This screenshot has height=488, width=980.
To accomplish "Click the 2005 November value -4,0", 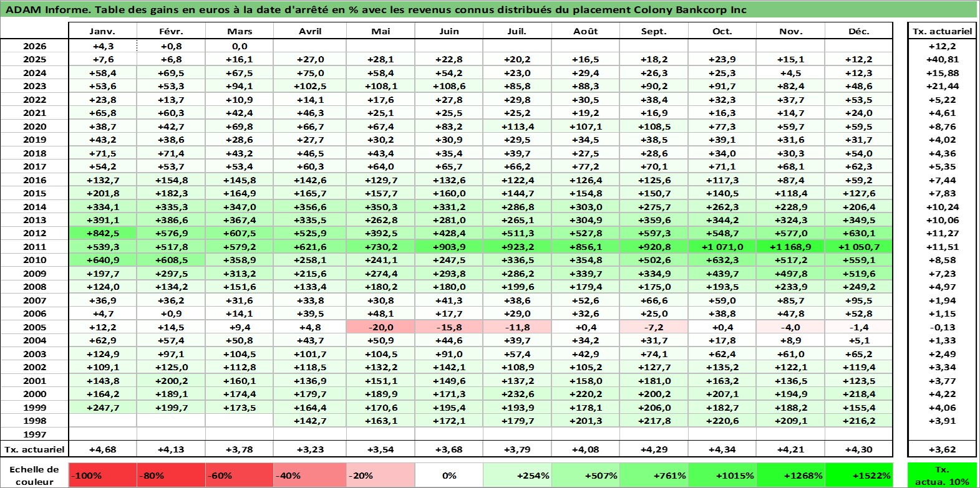I will pos(790,327).
